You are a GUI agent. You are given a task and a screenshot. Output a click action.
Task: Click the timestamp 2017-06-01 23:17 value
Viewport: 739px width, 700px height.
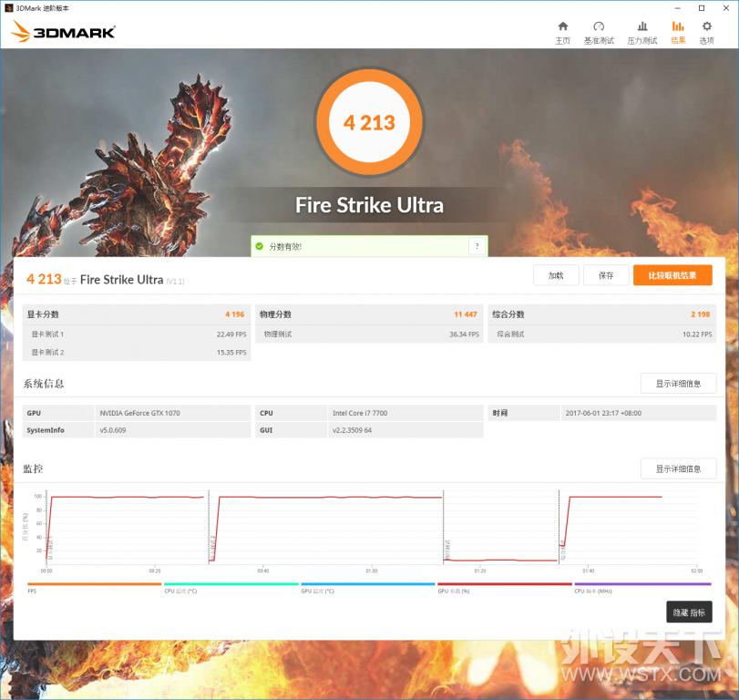[603, 413]
